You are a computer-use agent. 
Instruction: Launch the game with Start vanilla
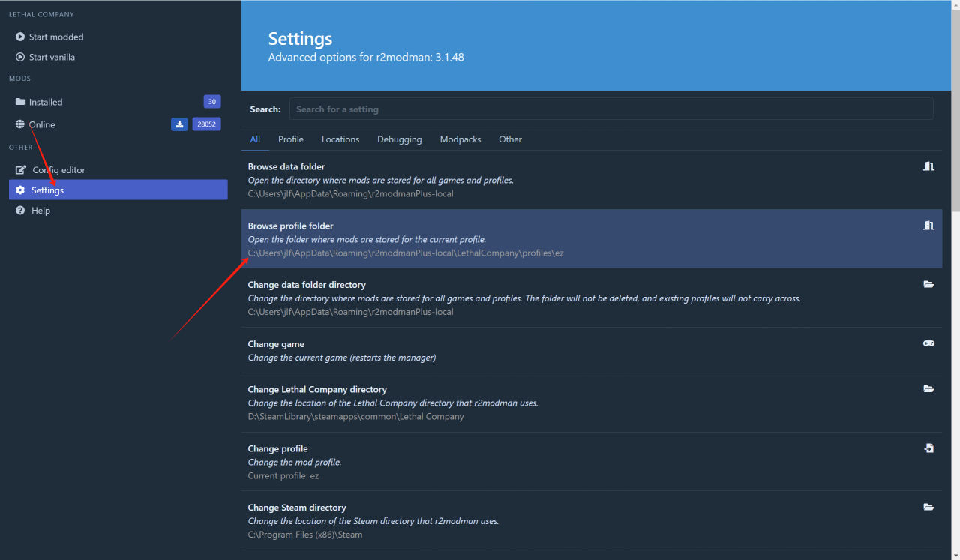[x=118, y=57]
